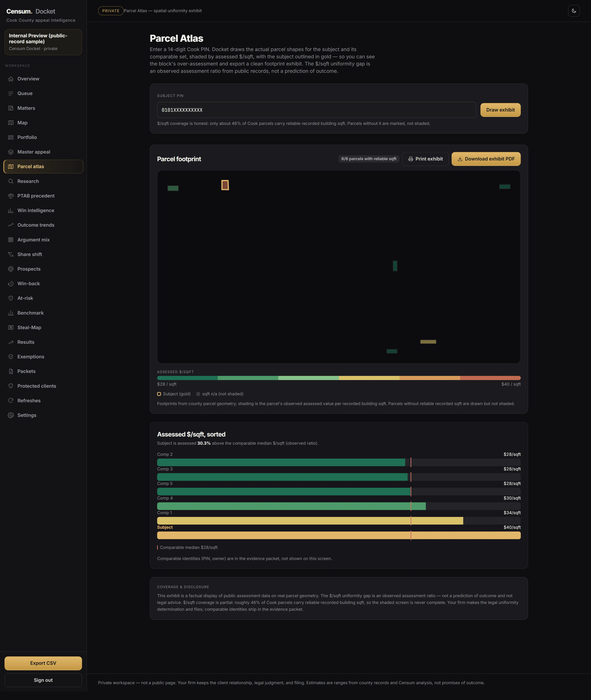
Task: Click the Map icon in sidebar
Action: tap(11, 122)
